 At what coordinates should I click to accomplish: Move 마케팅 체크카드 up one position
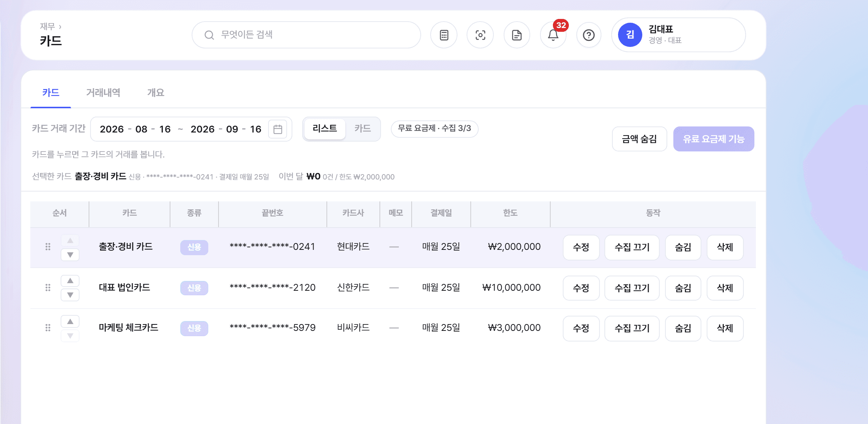click(x=70, y=321)
